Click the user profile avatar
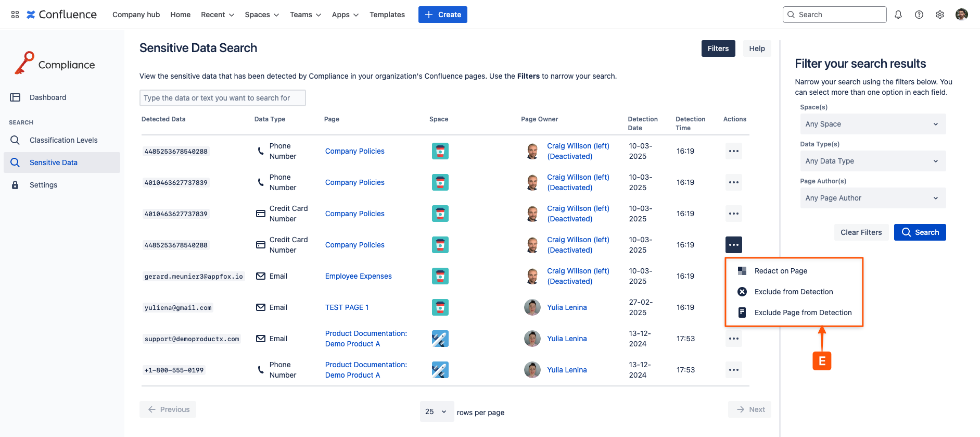The width and height of the screenshot is (980, 437). [x=961, y=15]
